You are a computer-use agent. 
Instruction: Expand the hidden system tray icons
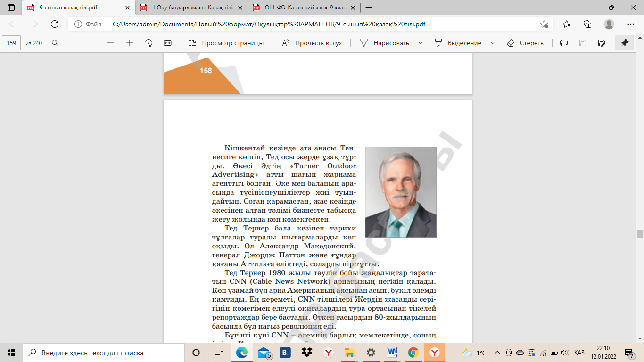click(497, 353)
